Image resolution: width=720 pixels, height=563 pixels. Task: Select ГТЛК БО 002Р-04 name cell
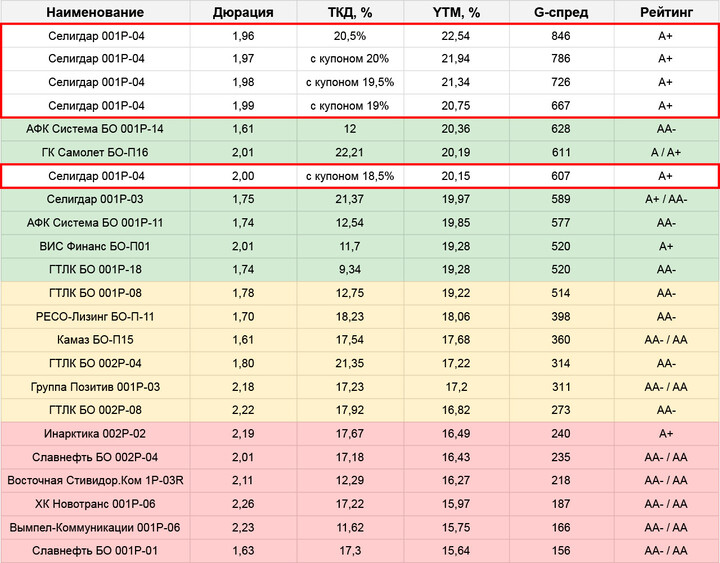click(x=95, y=363)
